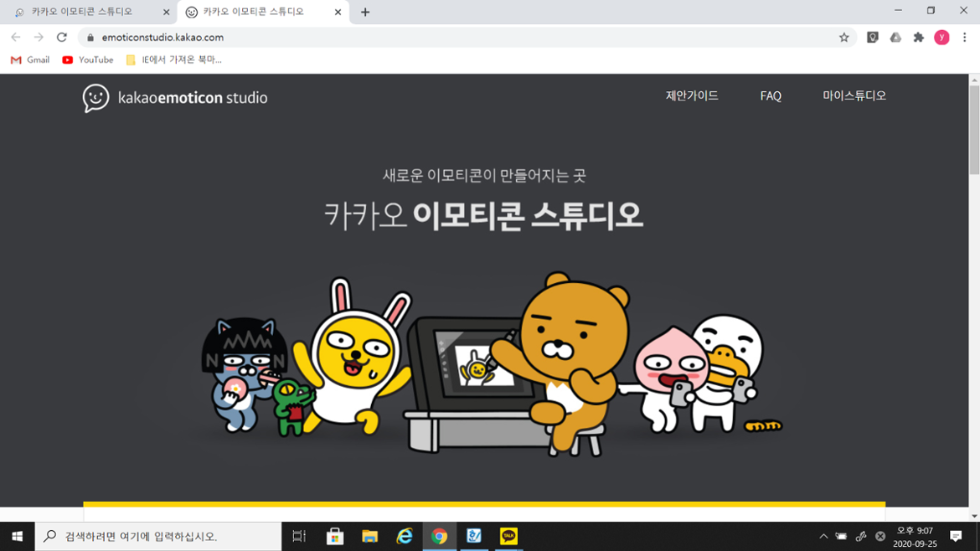Show hidden system tray icons
Screen dimensions: 980x551
[823, 536]
